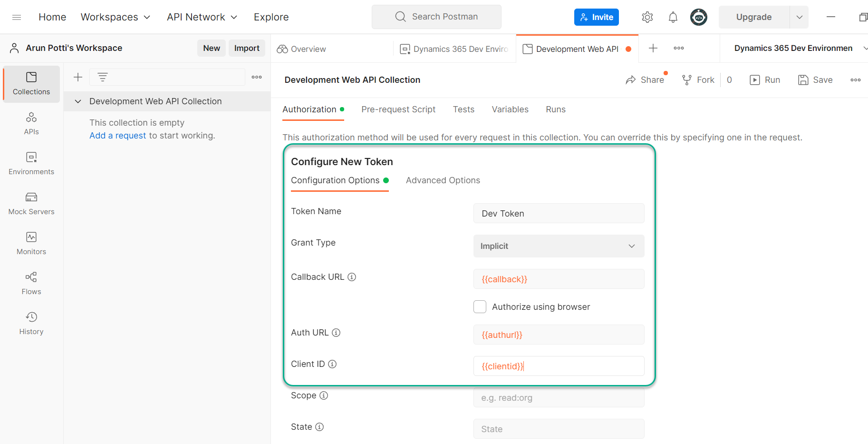
Task: Select the Environments sidebar icon
Action: pyautogui.click(x=31, y=163)
